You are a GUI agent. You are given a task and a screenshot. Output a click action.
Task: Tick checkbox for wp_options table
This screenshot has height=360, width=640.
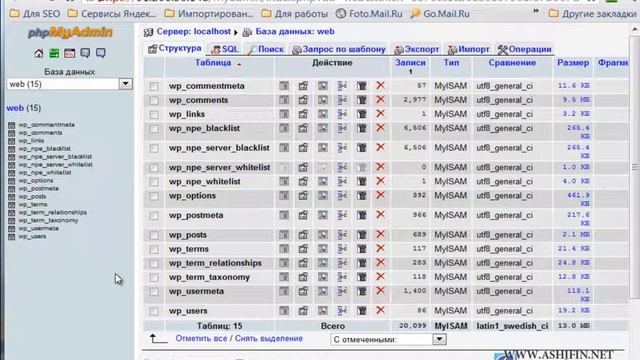click(x=154, y=196)
